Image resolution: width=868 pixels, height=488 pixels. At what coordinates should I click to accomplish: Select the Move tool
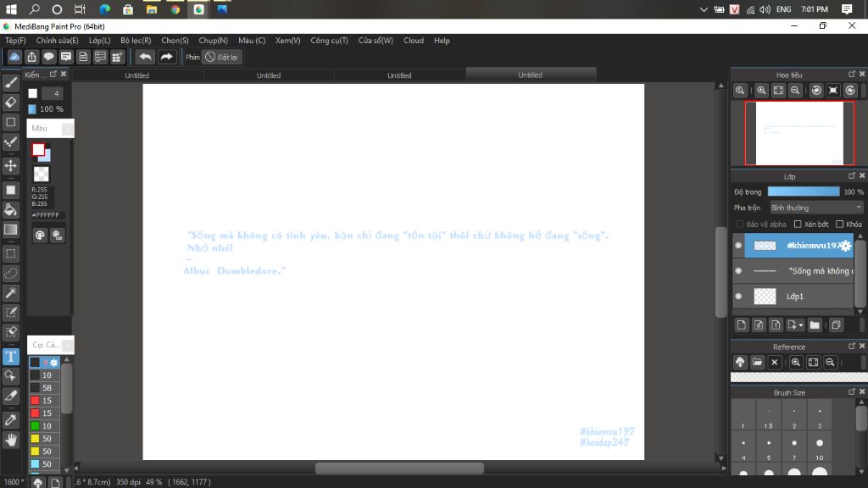point(10,165)
